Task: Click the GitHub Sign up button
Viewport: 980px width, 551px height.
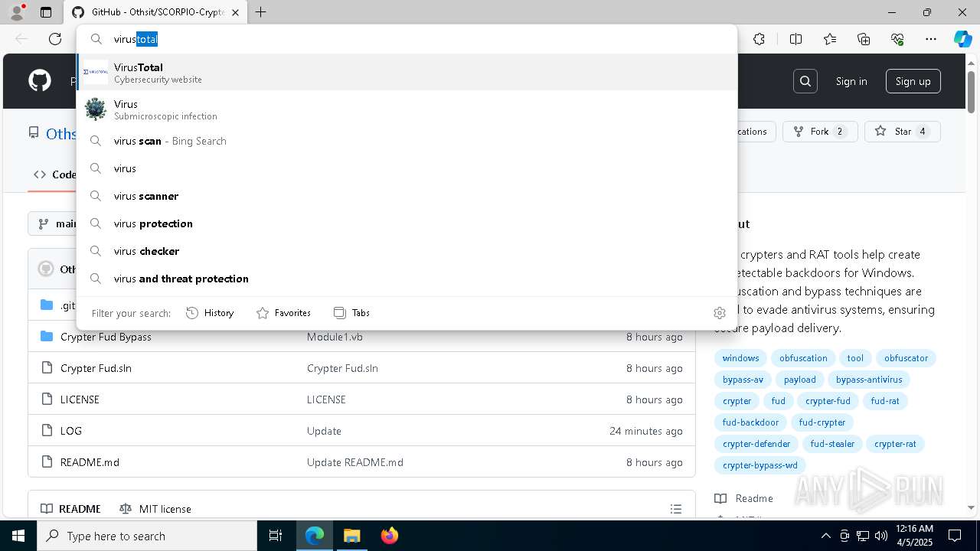Action: click(913, 81)
